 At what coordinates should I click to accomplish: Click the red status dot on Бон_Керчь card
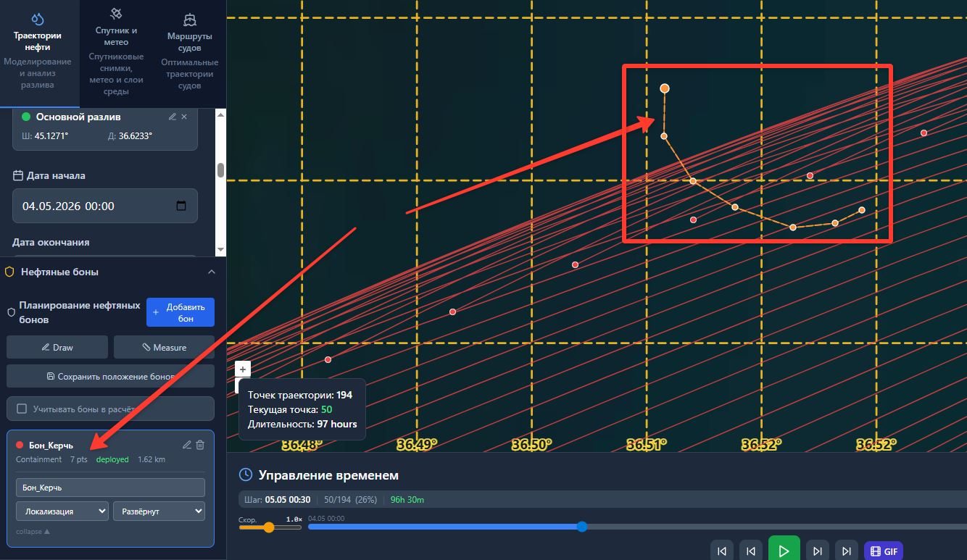pos(20,445)
